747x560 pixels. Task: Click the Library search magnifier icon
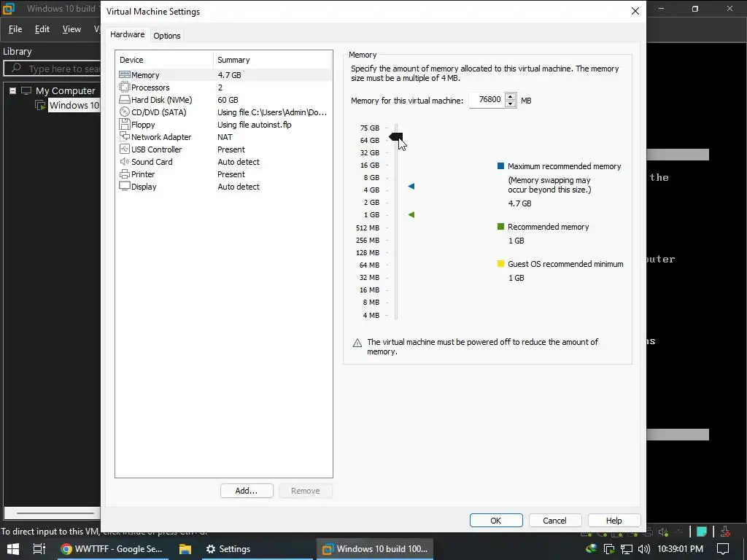(16, 68)
